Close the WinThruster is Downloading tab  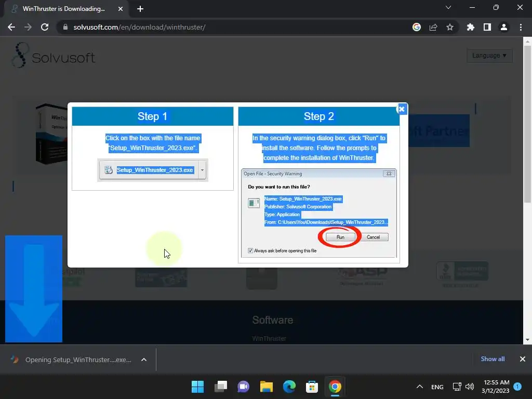coord(121,9)
